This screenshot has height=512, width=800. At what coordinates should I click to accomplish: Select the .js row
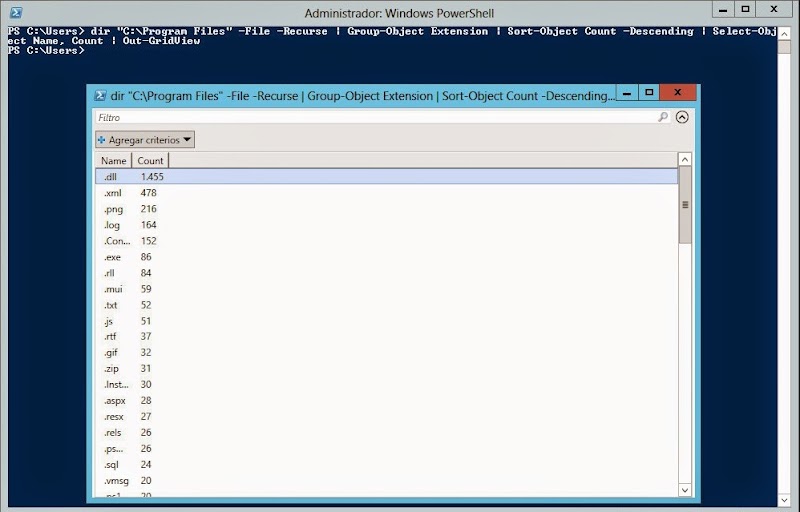coord(386,321)
